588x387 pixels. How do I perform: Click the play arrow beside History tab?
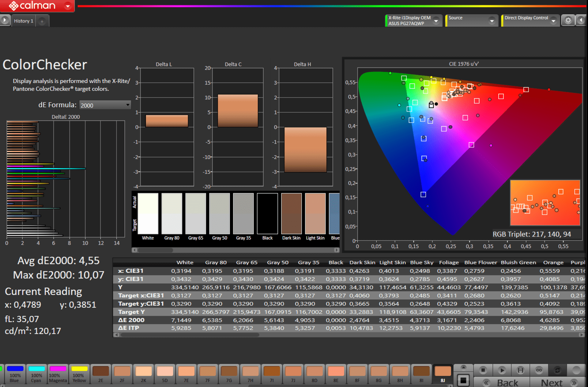(x=5, y=21)
